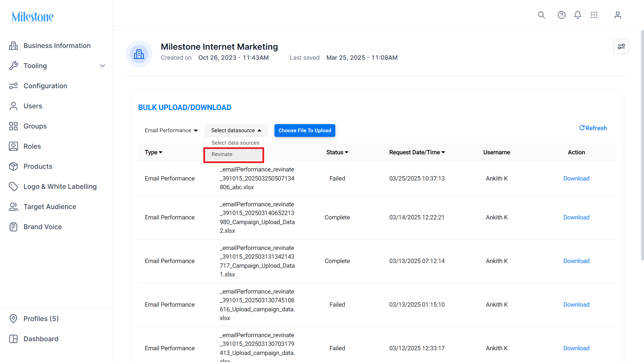Click the BULK UPLOAD/DOWNLOAD heading
Image resolution: width=644 pixels, height=362 pixels.
click(185, 107)
